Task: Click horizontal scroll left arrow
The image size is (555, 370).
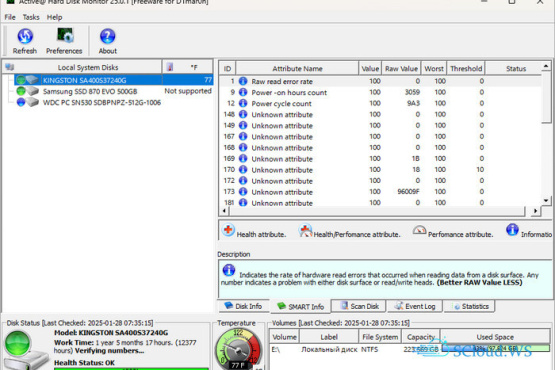Action: click(x=224, y=211)
